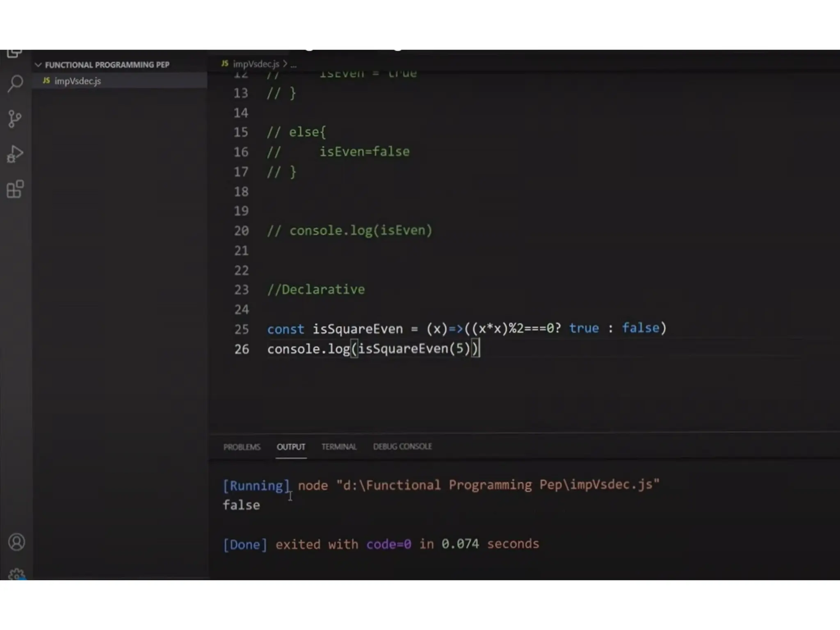The image size is (840, 630).
Task: Open the Manage gear menu
Action: 16,574
